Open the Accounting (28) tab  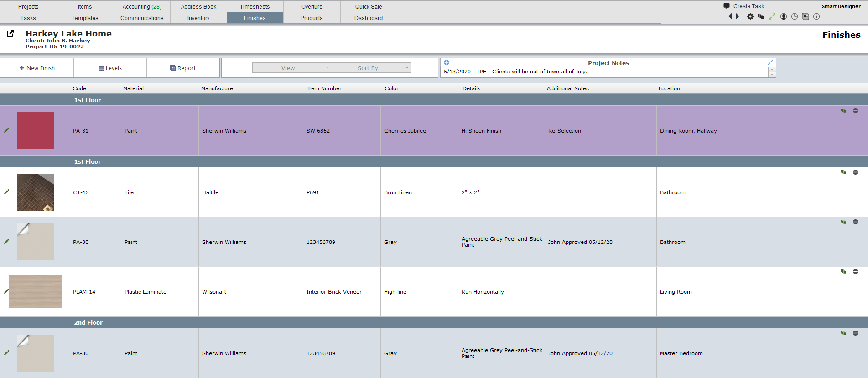142,6
